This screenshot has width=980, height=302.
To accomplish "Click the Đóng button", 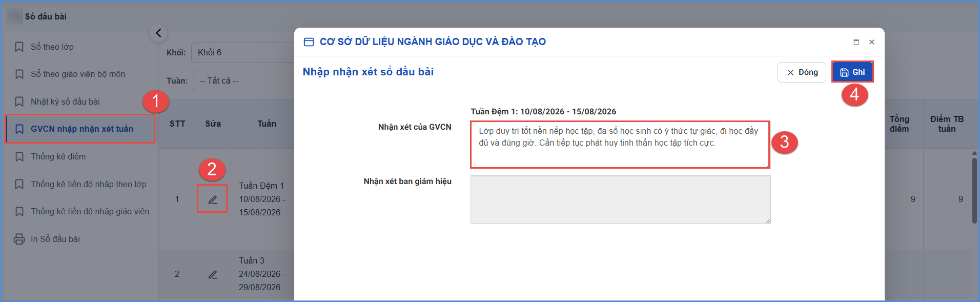I will click(x=802, y=72).
